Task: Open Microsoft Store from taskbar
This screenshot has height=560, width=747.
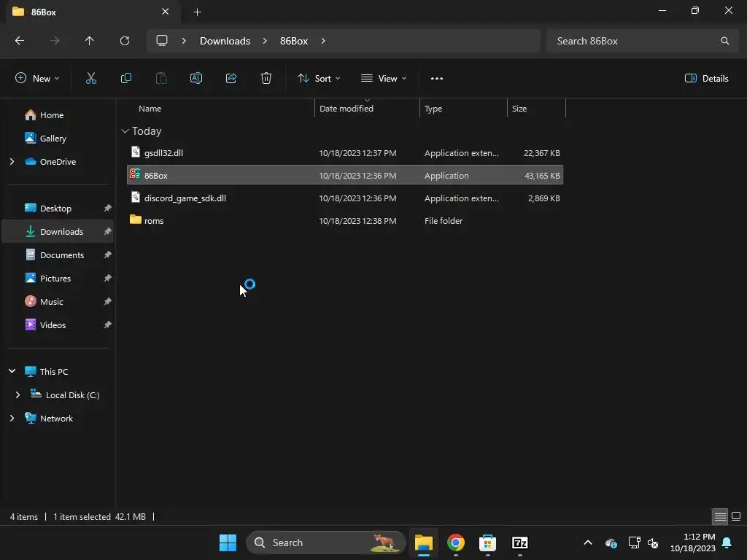Action: point(487,542)
